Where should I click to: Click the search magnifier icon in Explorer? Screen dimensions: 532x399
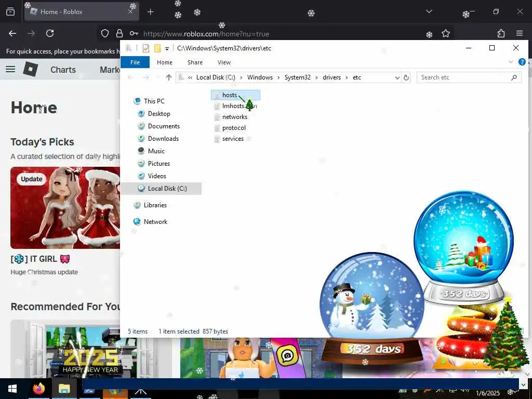coord(514,78)
